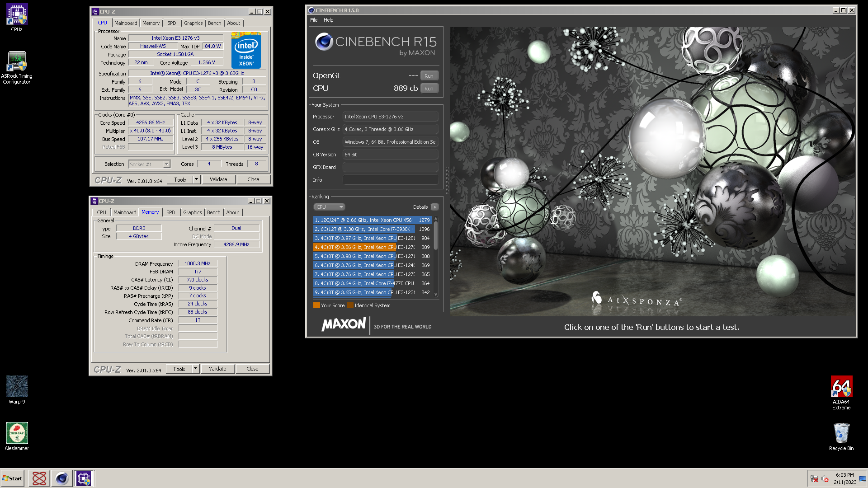Switch to Bench tab in top CPU-Z
868x488 pixels.
pyautogui.click(x=215, y=23)
